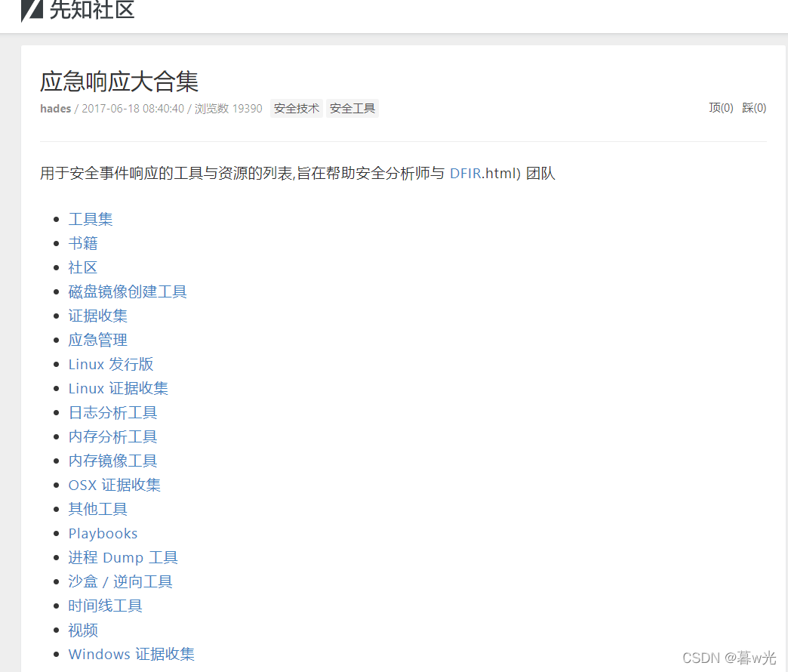Image resolution: width=788 pixels, height=672 pixels.
Task: Open the Playbooks link
Action: 103,533
